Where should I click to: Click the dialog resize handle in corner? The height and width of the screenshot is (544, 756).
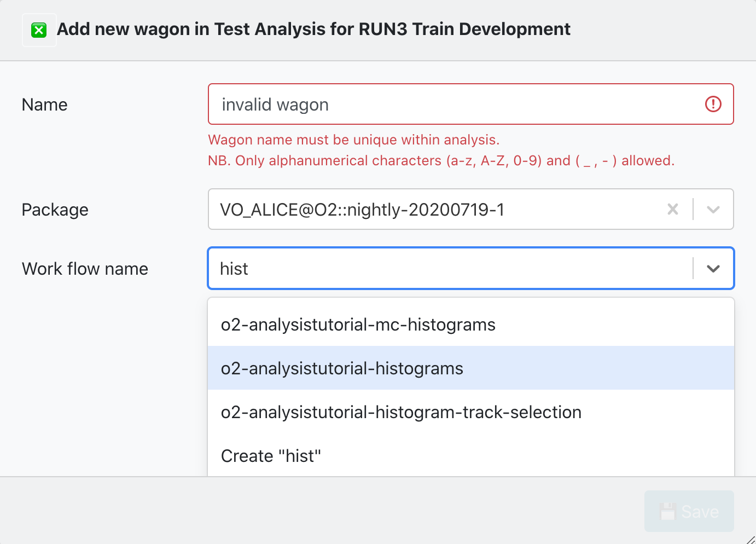751,539
